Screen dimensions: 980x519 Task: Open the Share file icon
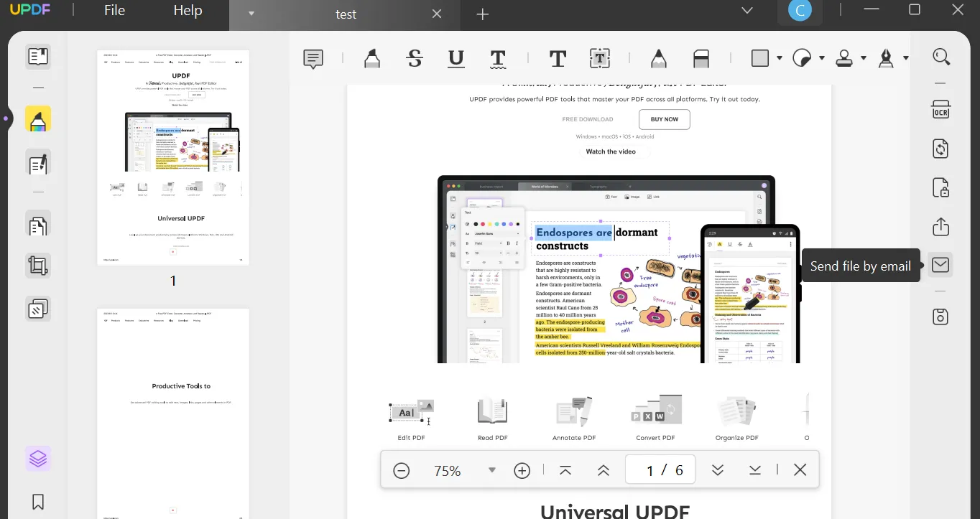point(940,227)
